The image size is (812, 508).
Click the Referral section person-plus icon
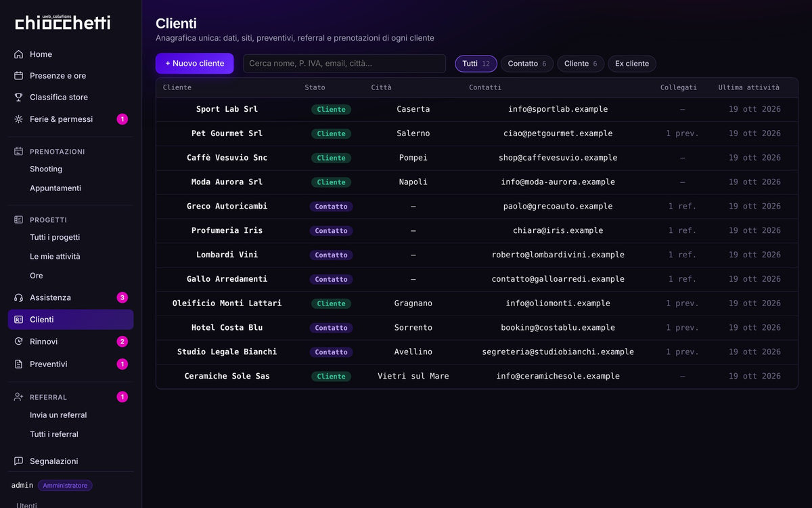[x=18, y=397]
